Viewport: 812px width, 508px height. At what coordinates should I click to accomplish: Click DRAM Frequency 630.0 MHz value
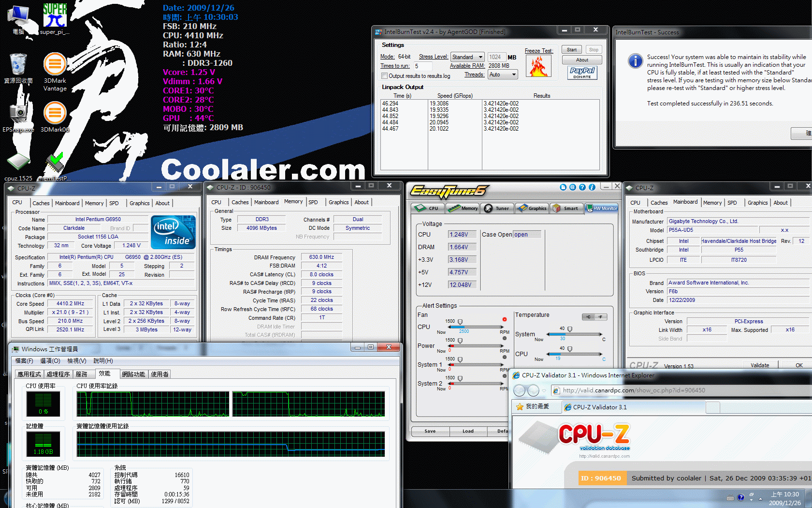[x=321, y=257]
